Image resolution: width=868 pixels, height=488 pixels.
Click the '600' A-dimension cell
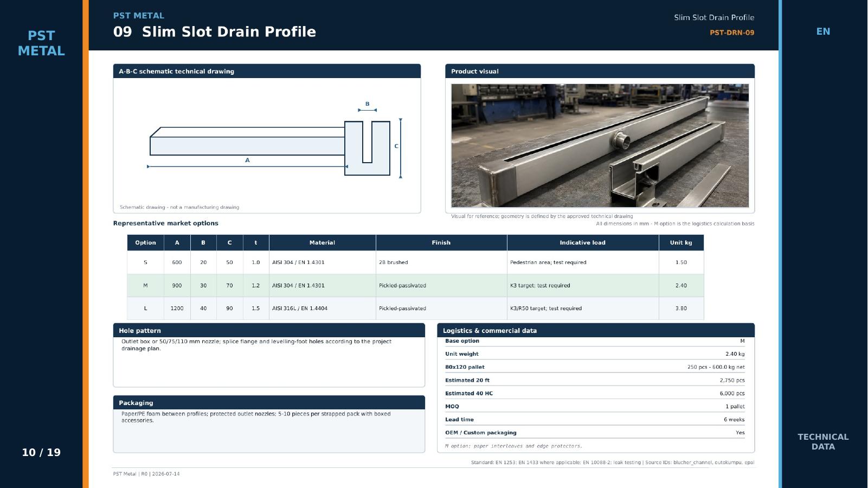[177, 262]
